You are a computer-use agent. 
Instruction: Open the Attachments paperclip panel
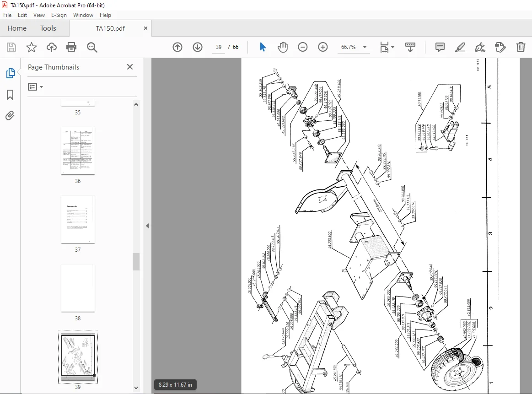coord(10,116)
